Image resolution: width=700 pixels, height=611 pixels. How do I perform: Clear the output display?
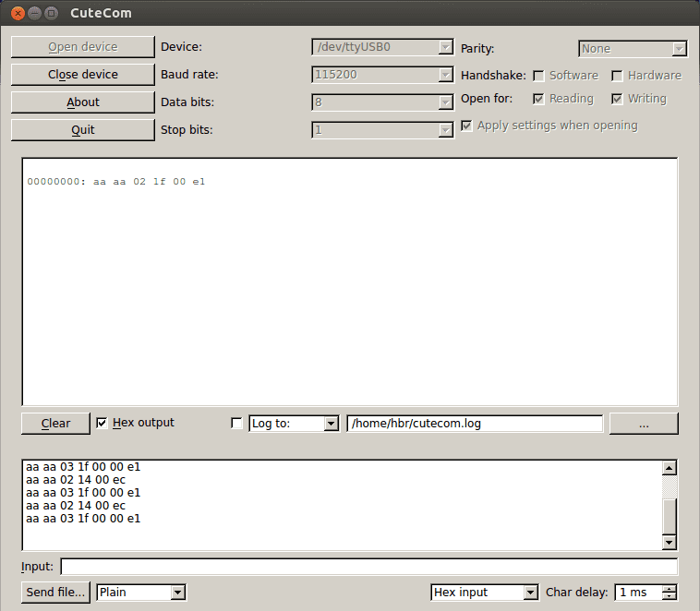click(55, 424)
